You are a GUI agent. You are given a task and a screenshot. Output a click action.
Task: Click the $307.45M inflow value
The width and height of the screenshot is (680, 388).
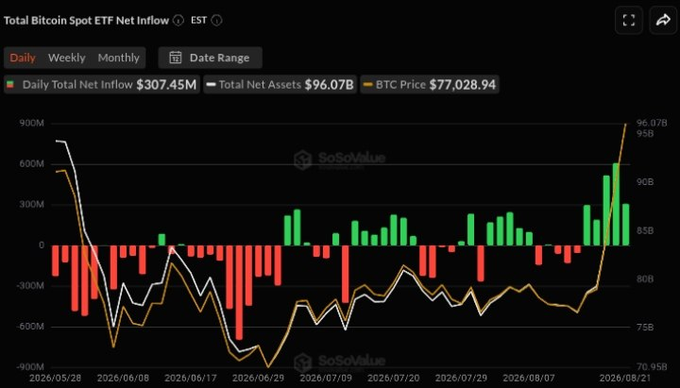[167, 85]
